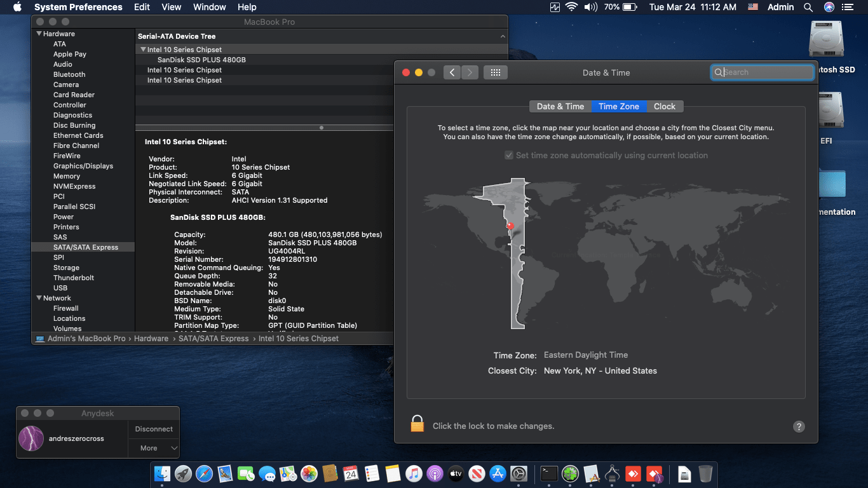Screen dimensions: 868x488
Task: Open Safari from the dock
Action: click(204, 473)
